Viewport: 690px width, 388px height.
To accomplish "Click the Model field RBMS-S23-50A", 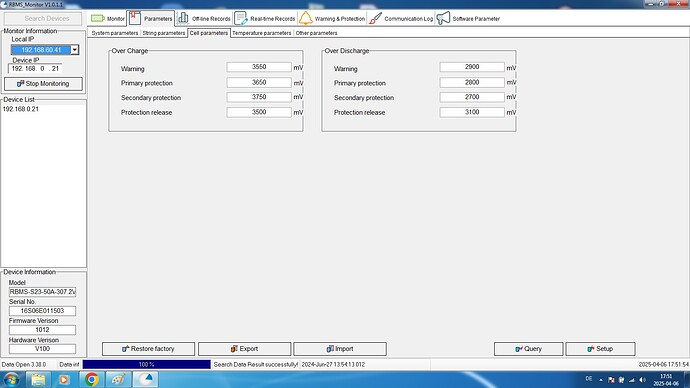I will point(42,292).
